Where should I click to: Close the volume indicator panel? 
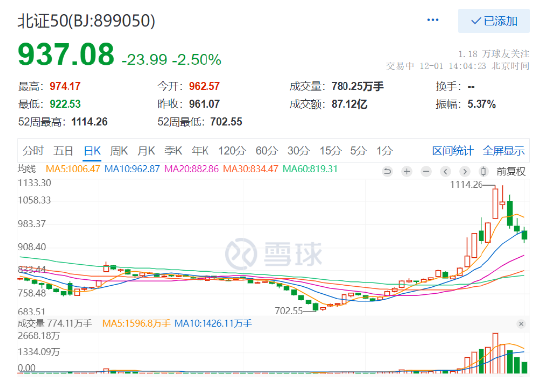[521, 324]
